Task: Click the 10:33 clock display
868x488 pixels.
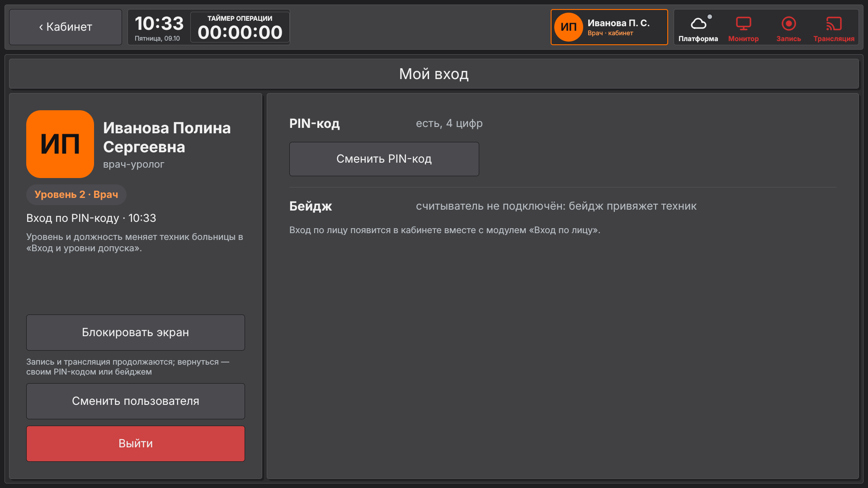Action: click(159, 23)
